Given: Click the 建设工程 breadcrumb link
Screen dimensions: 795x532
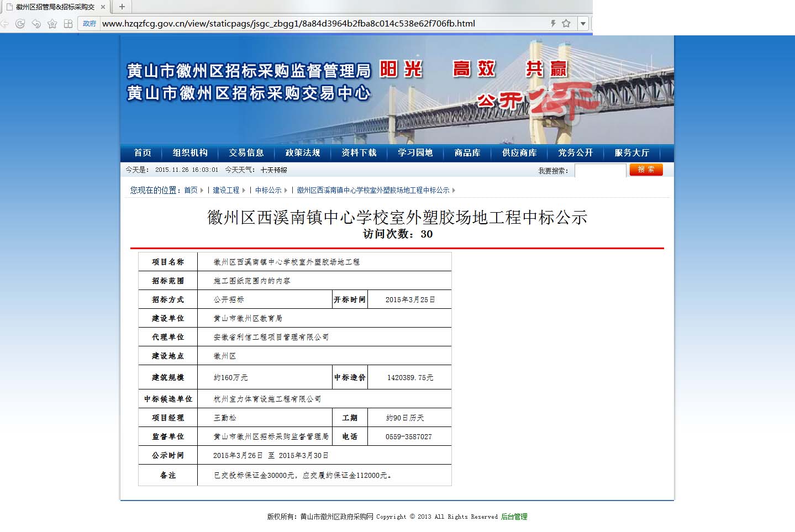Looking at the screenshot, I should click(x=226, y=190).
